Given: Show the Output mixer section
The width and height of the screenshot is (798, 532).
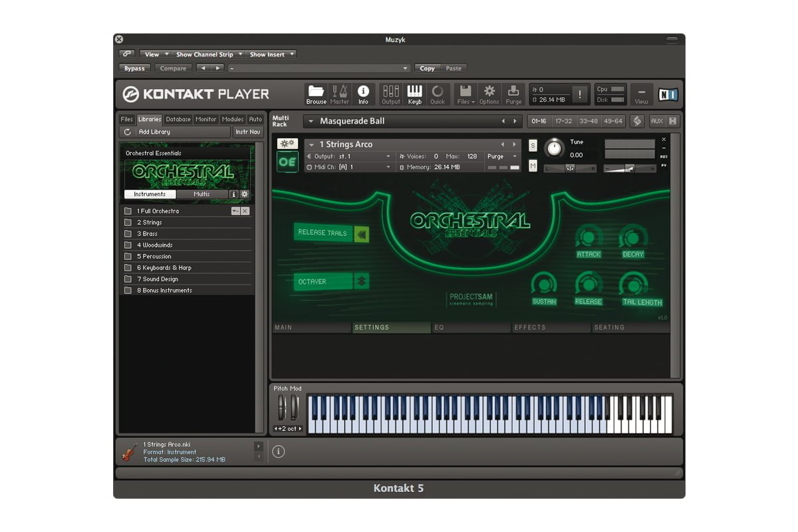Looking at the screenshot, I should pyautogui.click(x=391, y=94).
